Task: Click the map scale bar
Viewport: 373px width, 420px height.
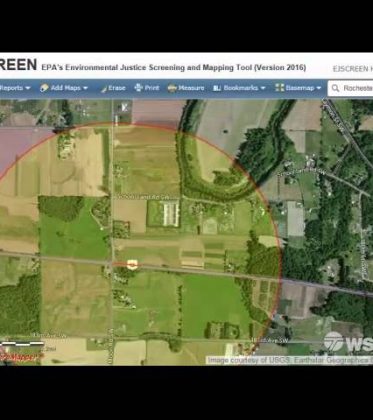Action: coord(23,343)
